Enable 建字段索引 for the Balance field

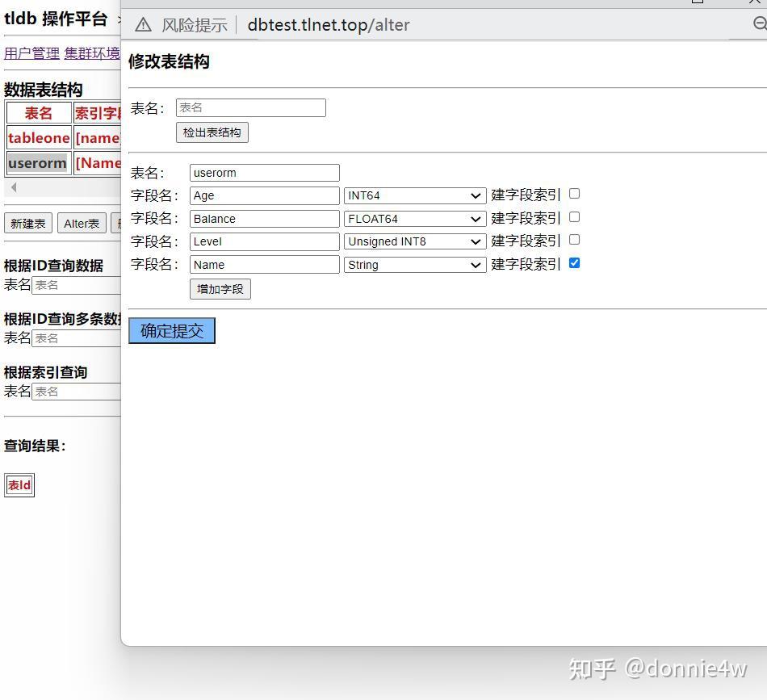[574, 217]
